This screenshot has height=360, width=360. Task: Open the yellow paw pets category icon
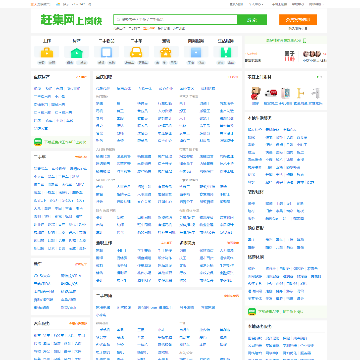166,52
